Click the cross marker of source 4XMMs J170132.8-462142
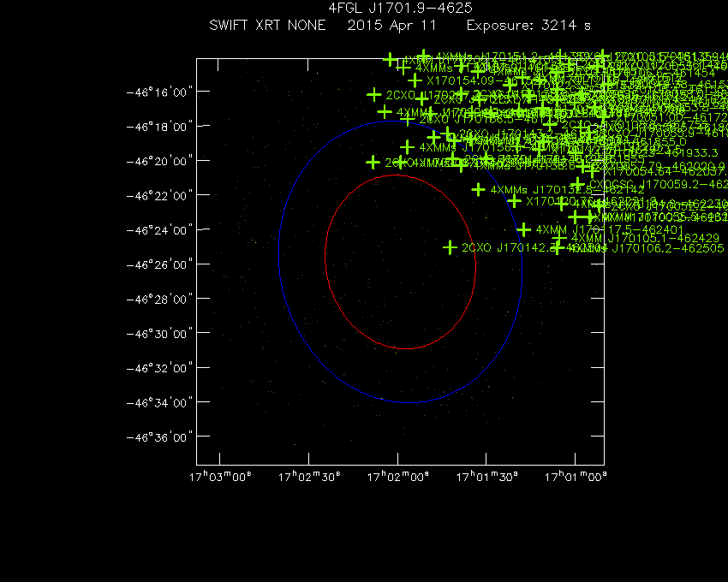The width and height of the screenshot is (728, 582). (x=478, y=189)
